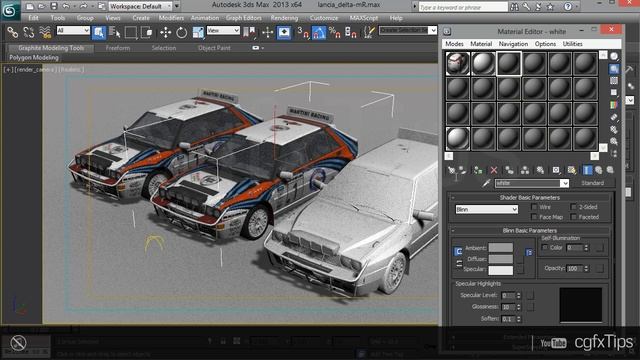Toggle the Spinner Snap icon
This screenshot has width=640, height=360.
(351, 32)
